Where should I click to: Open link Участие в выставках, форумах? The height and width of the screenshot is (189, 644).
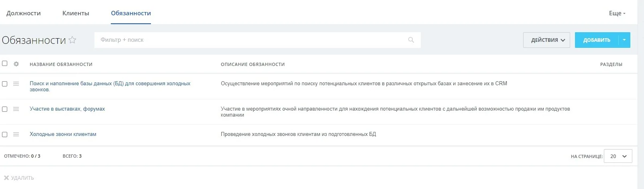pos(67,109)
